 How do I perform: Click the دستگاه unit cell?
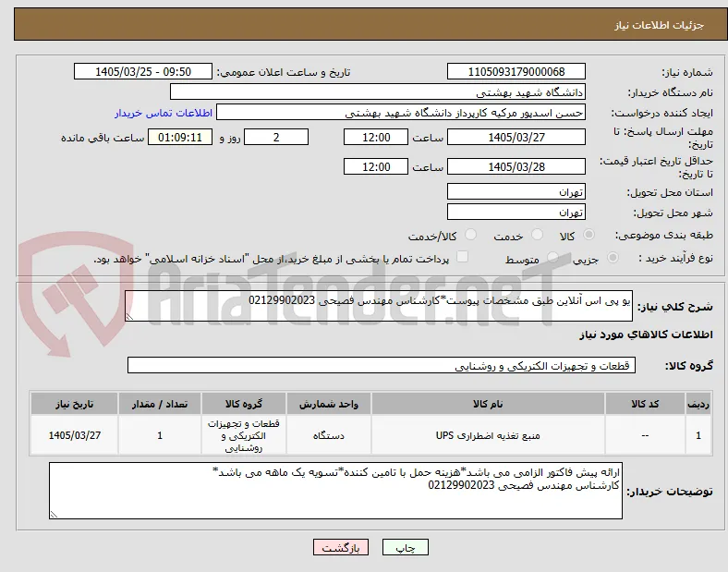coord(329,435)
